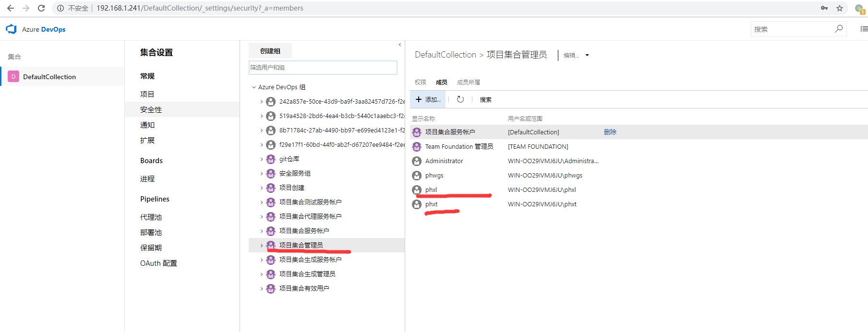Click the refresh members icon

pyautogui.click(x=460, y=99)
